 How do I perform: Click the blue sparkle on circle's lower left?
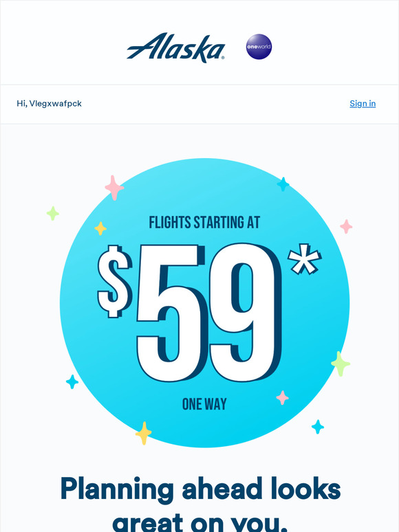coord(72,381)
